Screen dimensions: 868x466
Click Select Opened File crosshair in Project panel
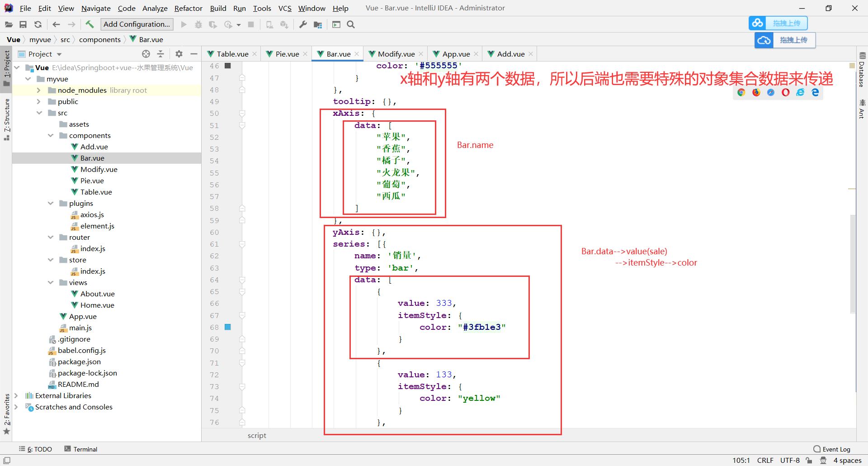146,54
